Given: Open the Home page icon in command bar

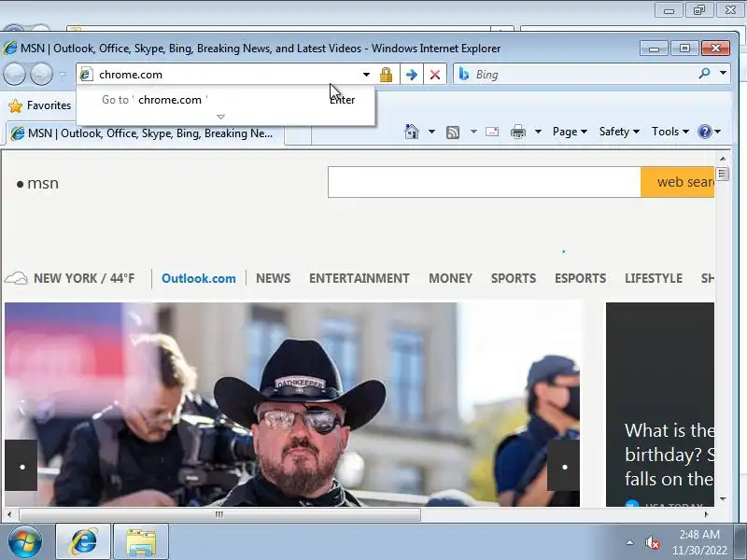Looking at the screenshot, I should [412, 132].
